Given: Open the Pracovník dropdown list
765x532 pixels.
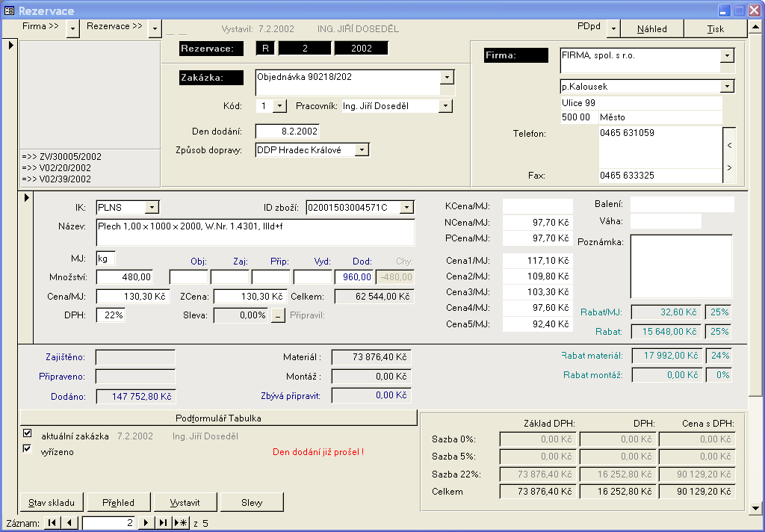Looking at the screenshot, I should [x=445, y=106].
